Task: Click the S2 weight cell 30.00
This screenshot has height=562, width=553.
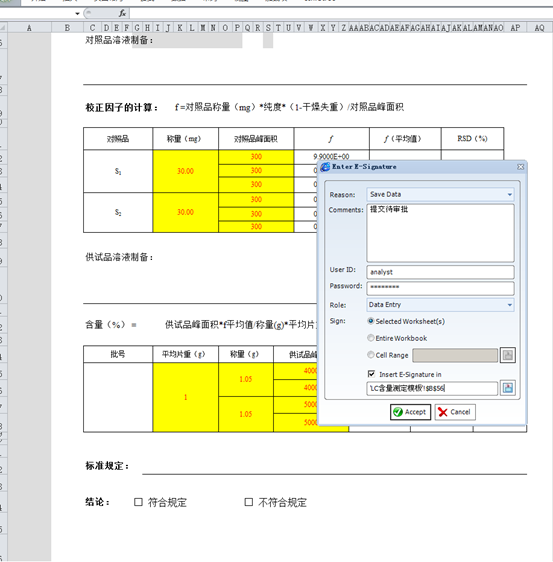Action: click(185, 212)
